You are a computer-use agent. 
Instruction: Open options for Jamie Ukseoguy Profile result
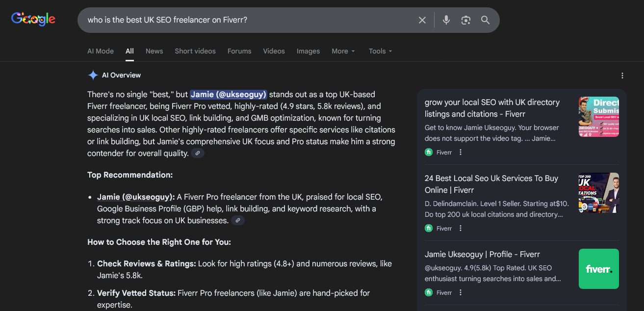460,293
